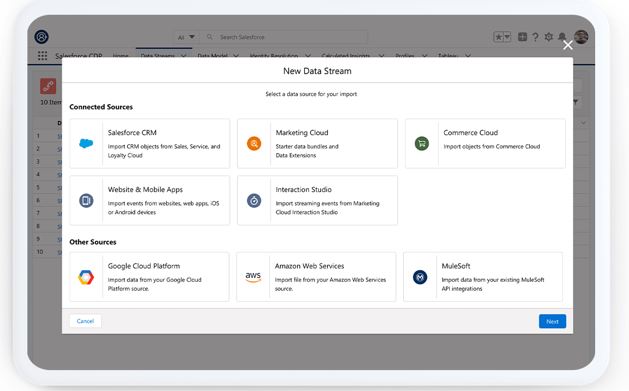Open the notifications bell icon
The image size is (629, 391).
pyautogui.click(x=562, y=36)
